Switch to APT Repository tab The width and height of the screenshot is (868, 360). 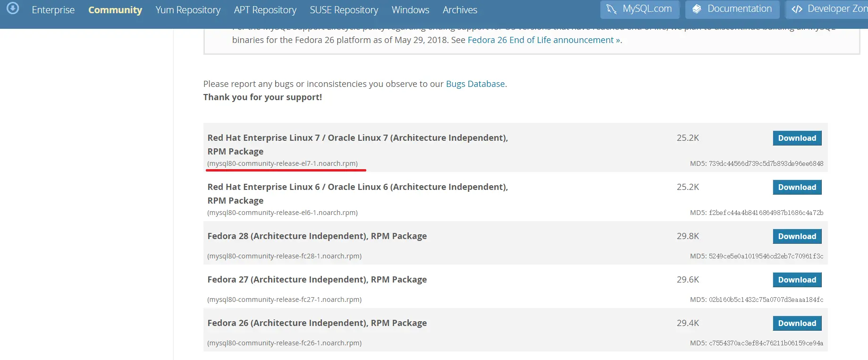[265, 10]
